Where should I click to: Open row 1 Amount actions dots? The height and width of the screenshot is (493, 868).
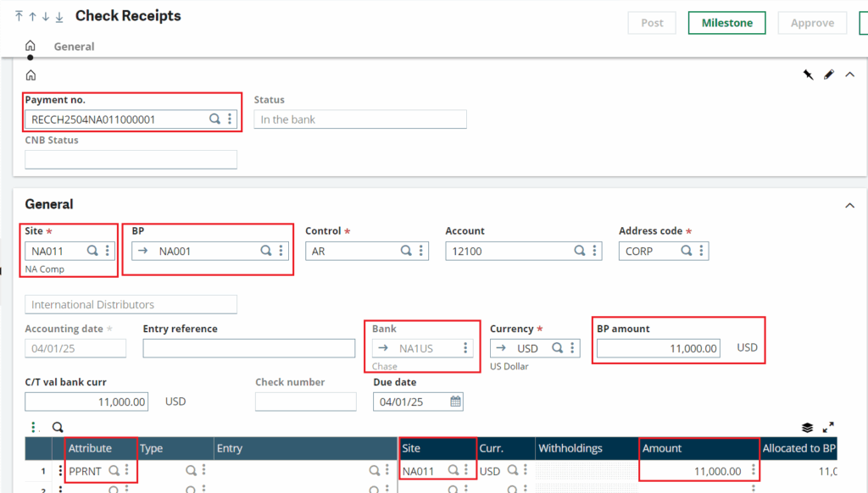[x=754, y=470]
